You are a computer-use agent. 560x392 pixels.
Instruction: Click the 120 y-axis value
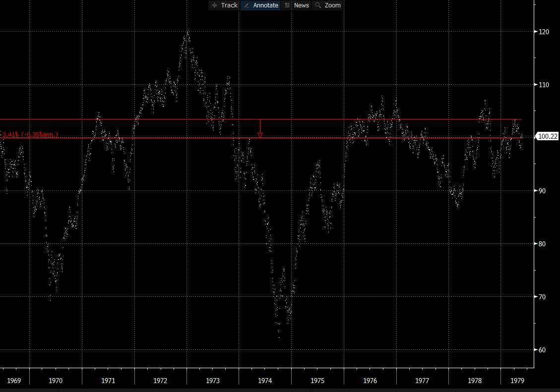[x=544, y=32]
